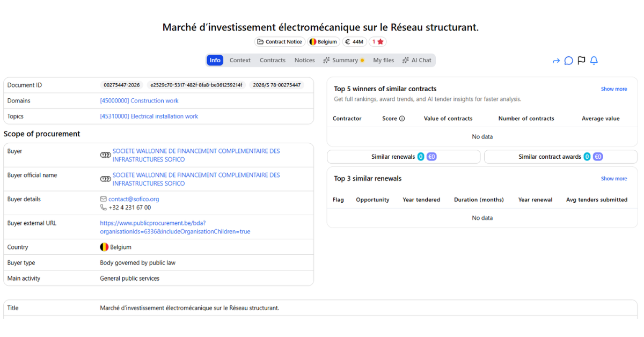
Task: Open the Contracts tab
Action: [273, 61]
